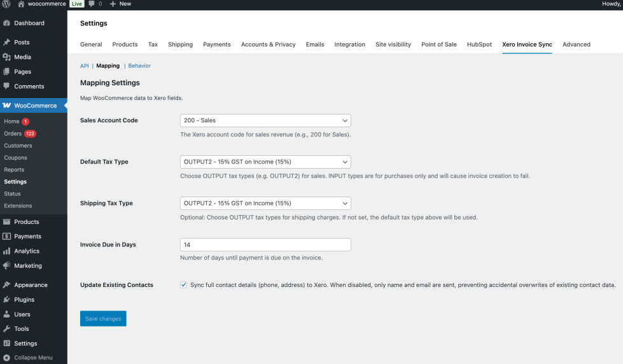This screenshot has width=623, height=364.
Task: Select the Mapping sub-section link
Action: [108, 66]
